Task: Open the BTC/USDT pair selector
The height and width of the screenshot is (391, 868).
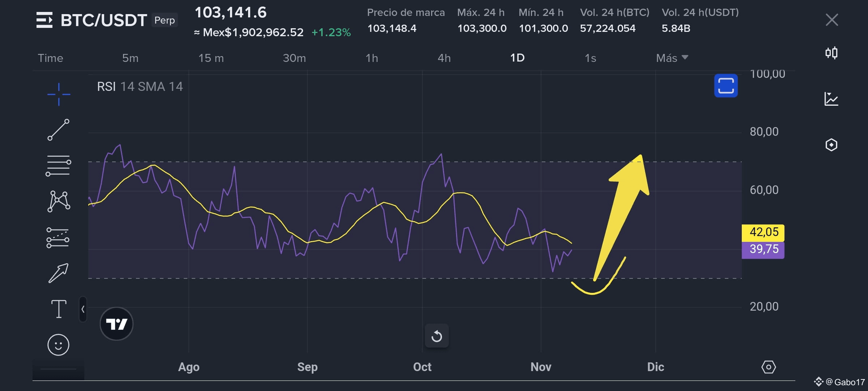Action: pyautogui.click(x=103, y=20)
